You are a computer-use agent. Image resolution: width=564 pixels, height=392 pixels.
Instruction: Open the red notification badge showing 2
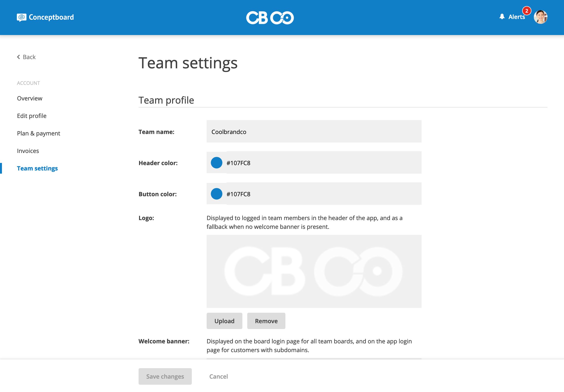526,11
